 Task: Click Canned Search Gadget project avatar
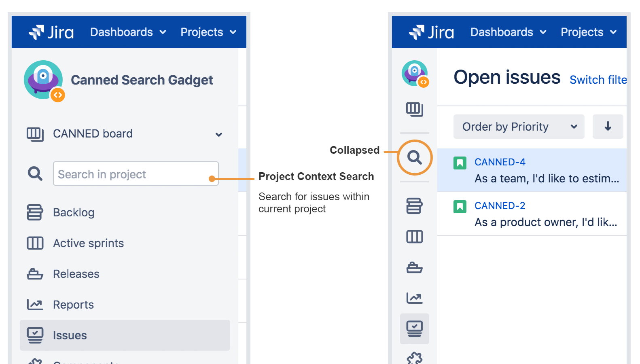(44, 80)
